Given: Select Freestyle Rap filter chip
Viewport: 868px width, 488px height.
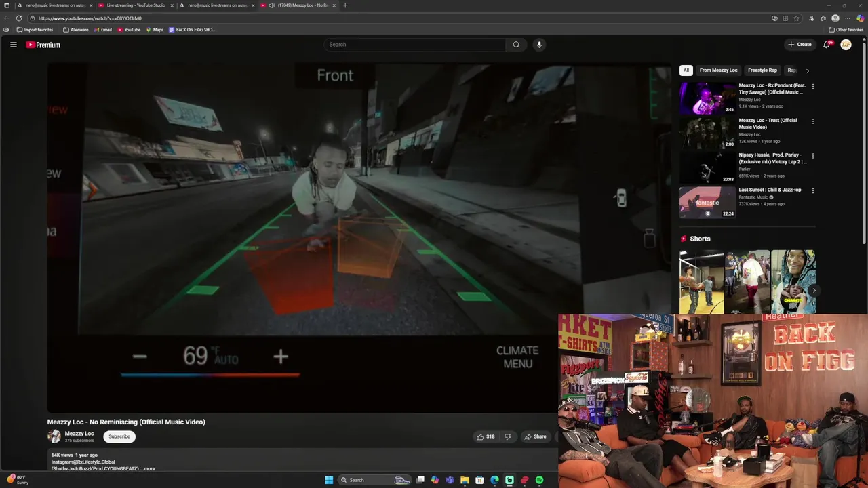Looking at the screenshot, I should pos(762,70).
